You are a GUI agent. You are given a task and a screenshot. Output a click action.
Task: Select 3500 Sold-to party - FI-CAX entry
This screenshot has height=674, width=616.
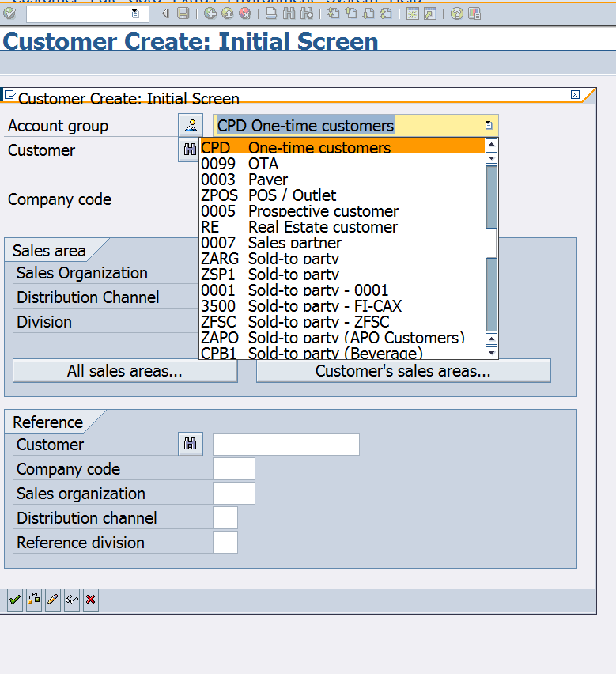342,306
